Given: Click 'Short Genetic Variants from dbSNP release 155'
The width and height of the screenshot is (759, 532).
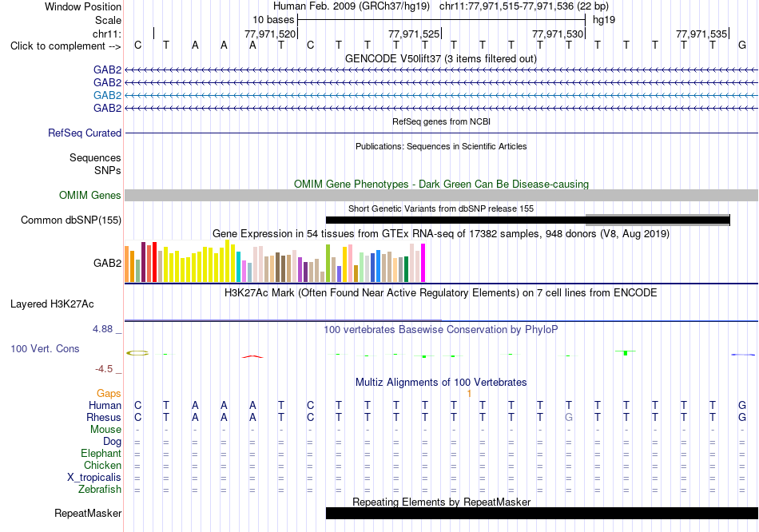Looking at the screenshot, I should tap(441, 208).
